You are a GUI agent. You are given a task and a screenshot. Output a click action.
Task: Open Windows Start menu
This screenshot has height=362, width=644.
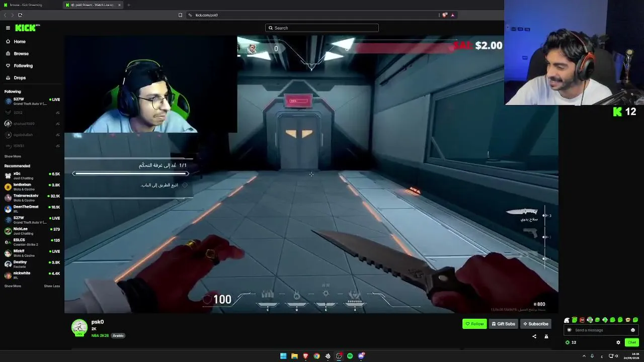pos(283,356)
